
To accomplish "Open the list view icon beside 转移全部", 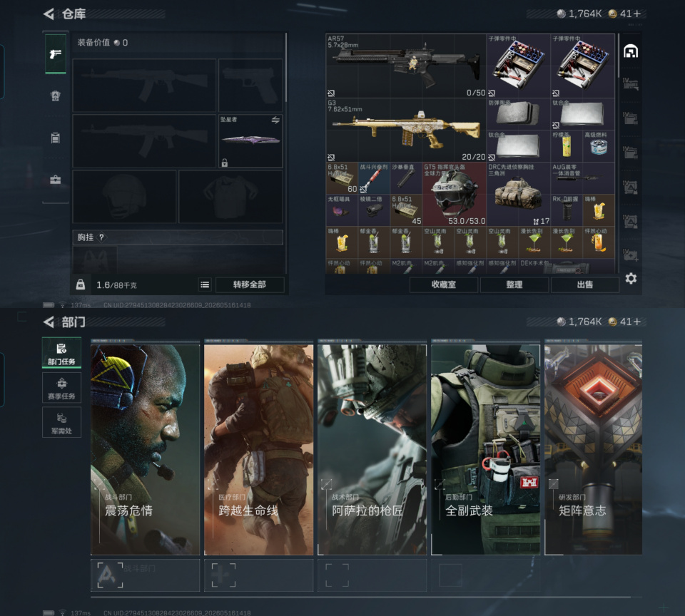I will tap(205, 285).
